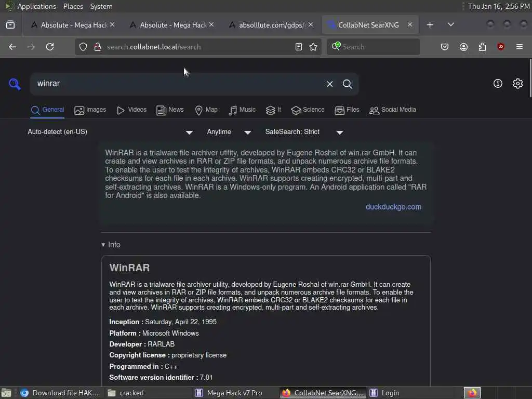This screenshot has height=399, width=532.
Task: Open Firefox View icon
Action: click(10, 25)
